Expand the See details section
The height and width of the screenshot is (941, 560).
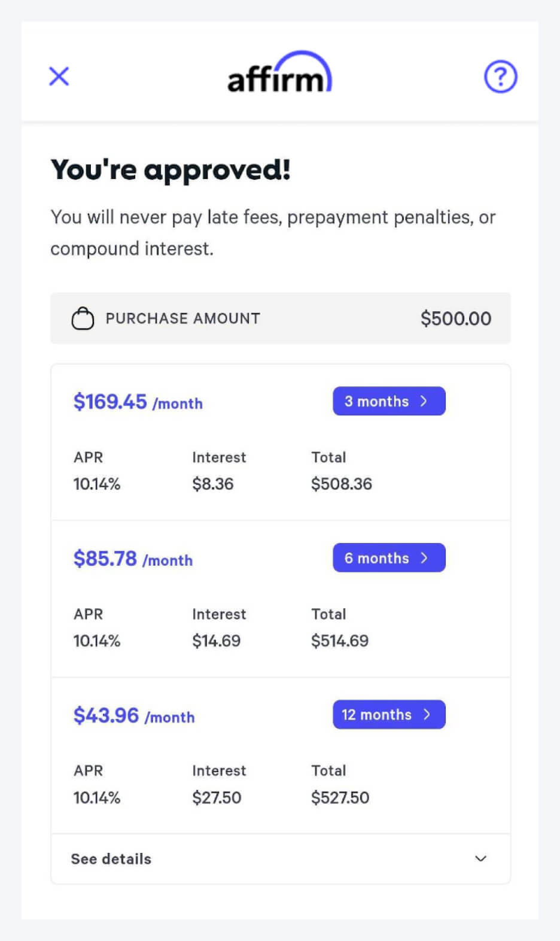pos(111,859)
